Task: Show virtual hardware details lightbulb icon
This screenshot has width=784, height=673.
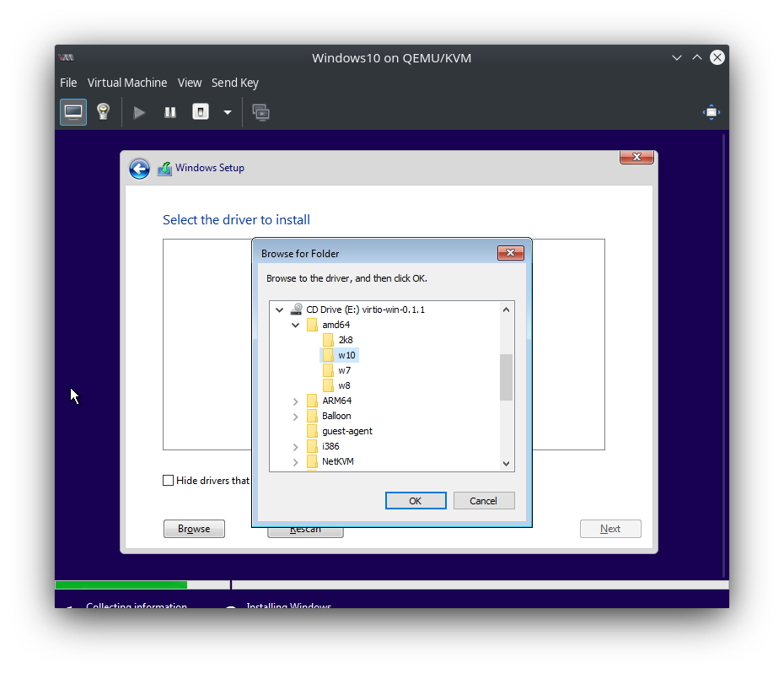Action: (x=103, y=112)
